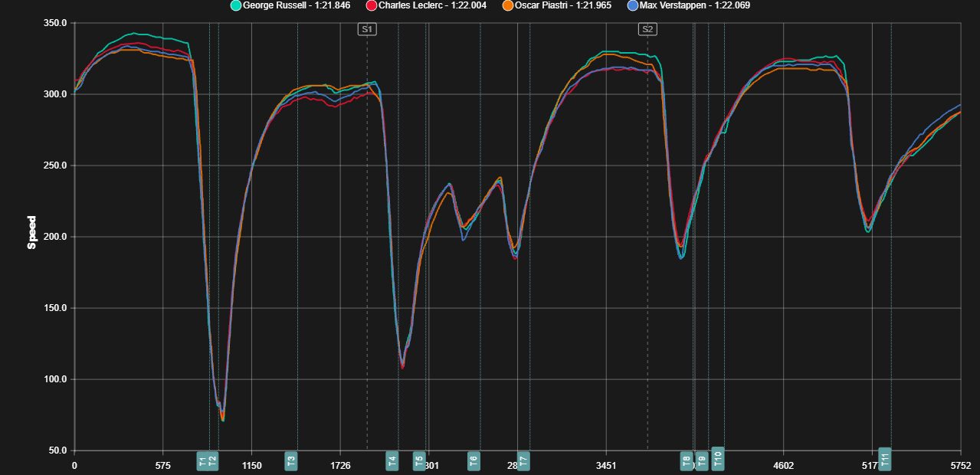
Task: Select the T4 corner marker tag
Action: pyautogui.click(x=392, y=461)
